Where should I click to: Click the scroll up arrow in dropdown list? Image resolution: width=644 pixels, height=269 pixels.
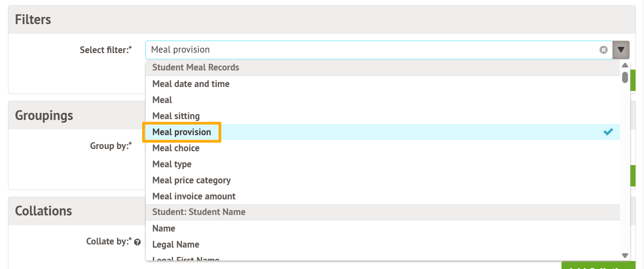coord(625,65)
